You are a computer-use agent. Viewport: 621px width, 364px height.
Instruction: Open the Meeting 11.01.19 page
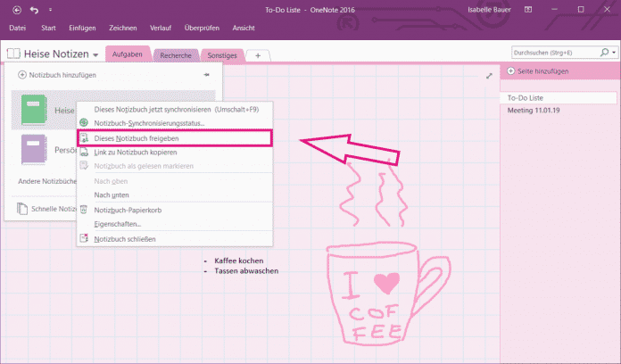535,111
